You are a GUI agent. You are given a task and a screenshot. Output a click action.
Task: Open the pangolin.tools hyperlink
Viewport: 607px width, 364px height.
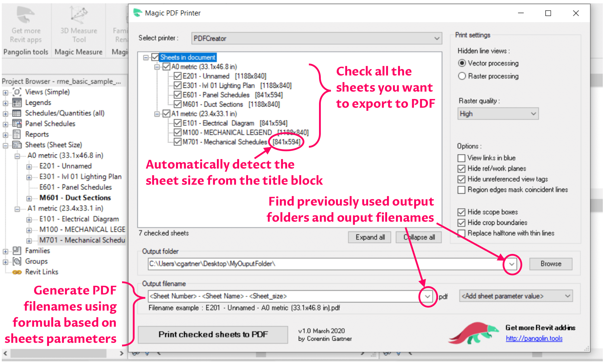coord(534,338)
